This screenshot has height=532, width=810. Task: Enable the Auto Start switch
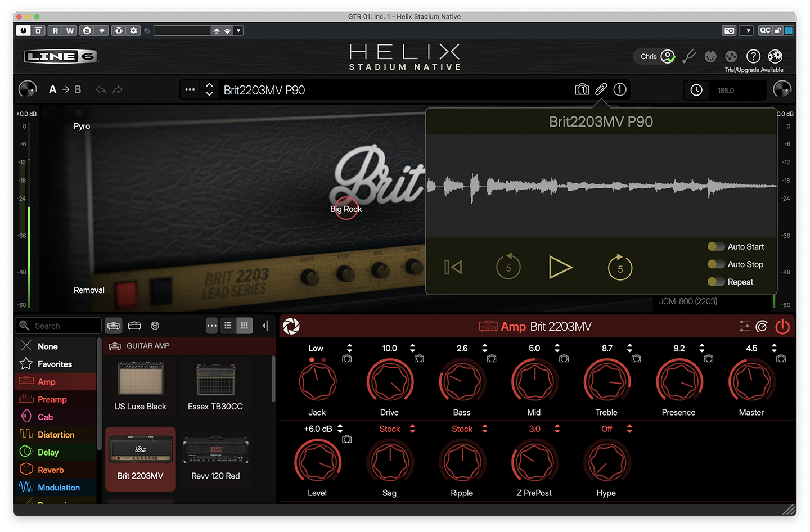click(716, 246)
